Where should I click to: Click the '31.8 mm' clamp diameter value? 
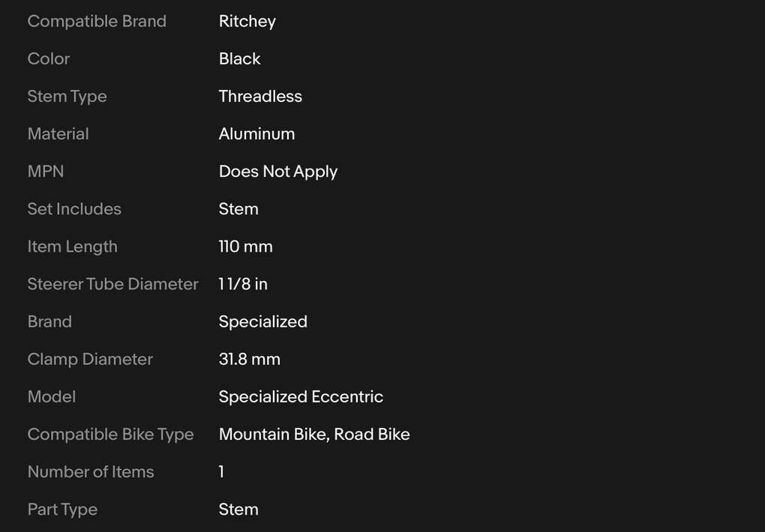(x=249, y=359)
